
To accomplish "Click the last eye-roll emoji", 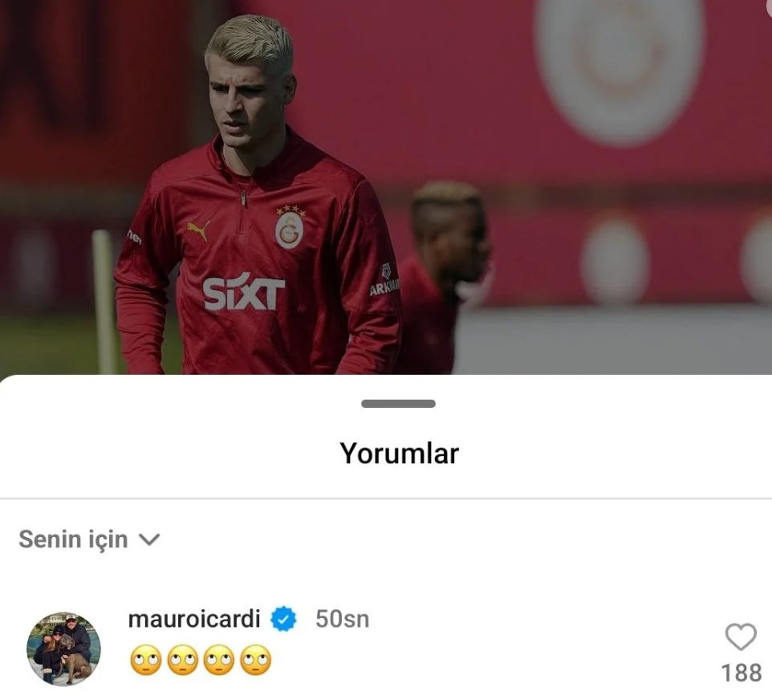I will point(255,660).
